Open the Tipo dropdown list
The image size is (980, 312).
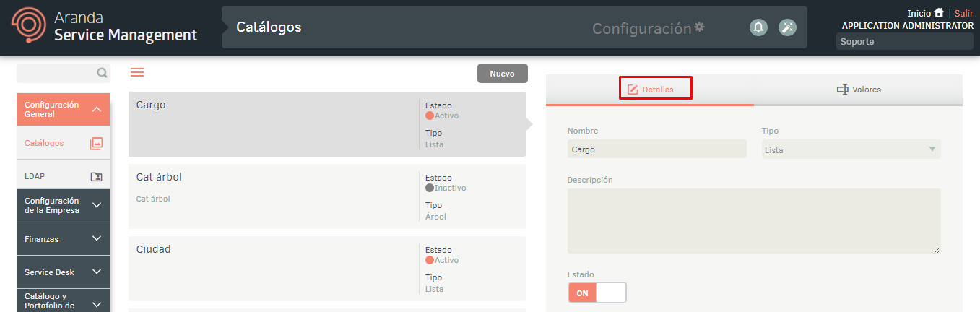(851, 149)
